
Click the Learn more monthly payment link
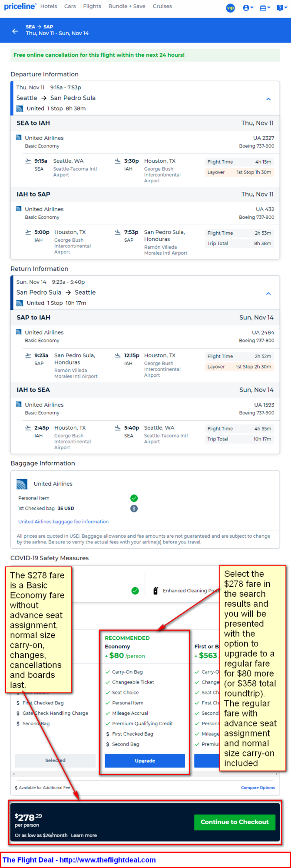coord(84,835)
